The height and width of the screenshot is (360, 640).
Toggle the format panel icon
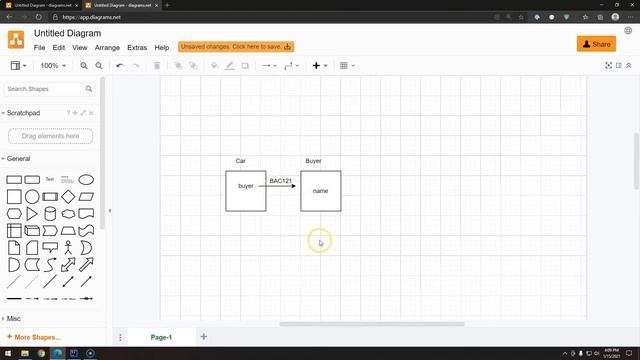tap(619, 65)
